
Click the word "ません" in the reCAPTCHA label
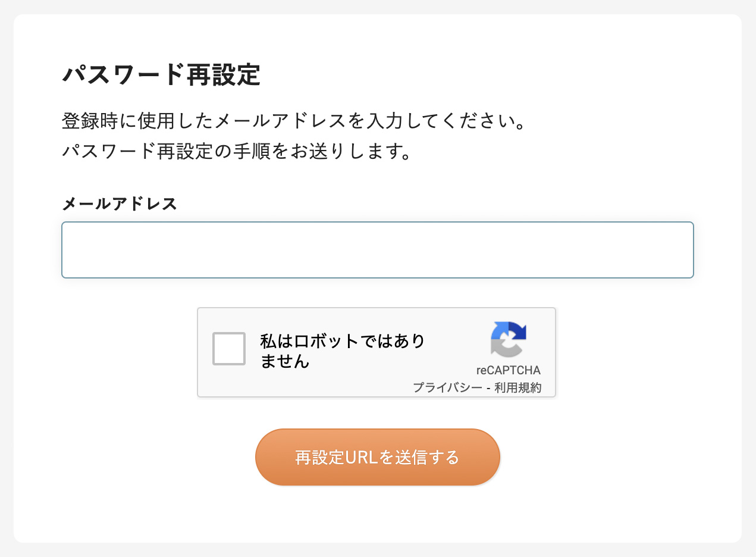[285, 361]
